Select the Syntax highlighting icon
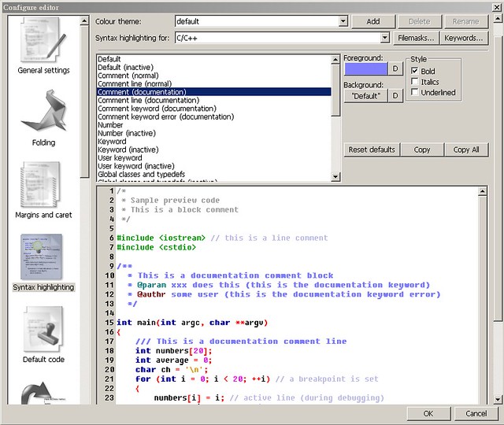This screenshot has width=504, height=425. pos(41,257)
